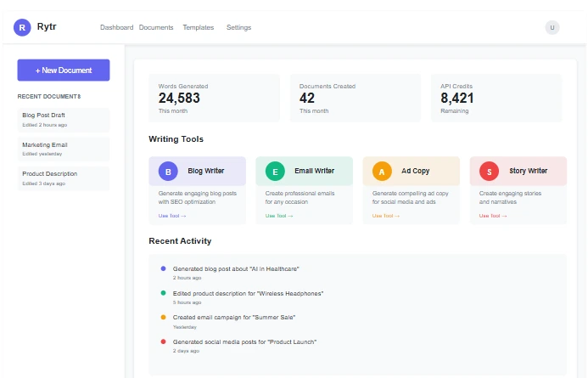Click 'Edited product description for Wireless Headphones'
The height and width of the screenshot is (378, 588).
pos(248,294)
